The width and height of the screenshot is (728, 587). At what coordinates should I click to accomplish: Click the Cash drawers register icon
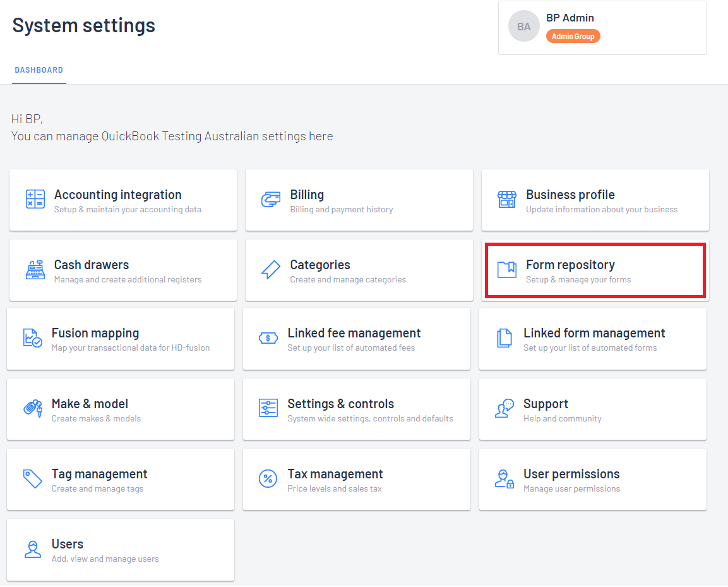click(35, 270)
